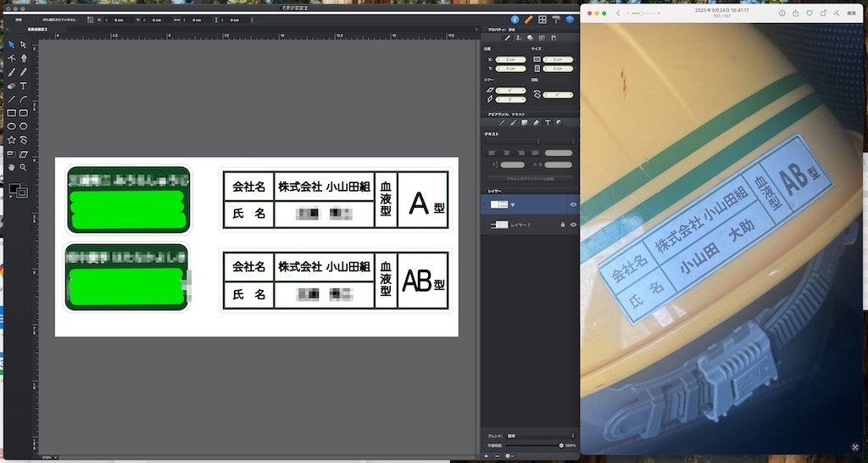Open the blue cube inspector icon

click(570, 20)
